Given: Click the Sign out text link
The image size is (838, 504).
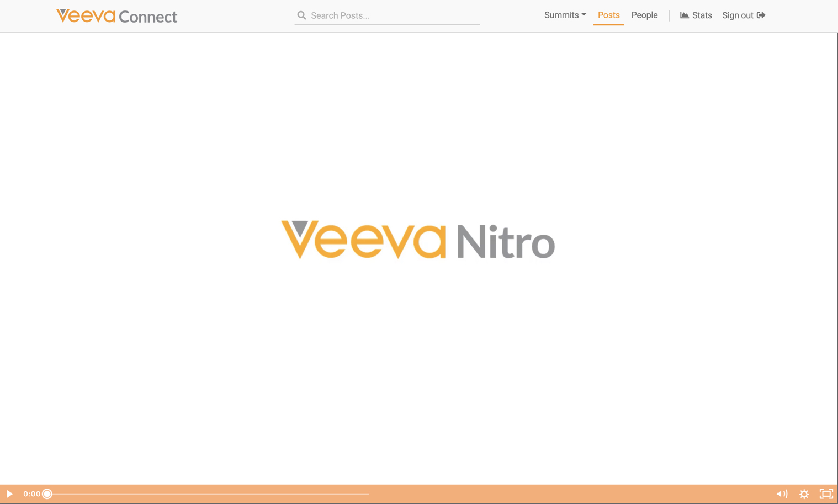Looking at the screenshot, I should point(738,15).
